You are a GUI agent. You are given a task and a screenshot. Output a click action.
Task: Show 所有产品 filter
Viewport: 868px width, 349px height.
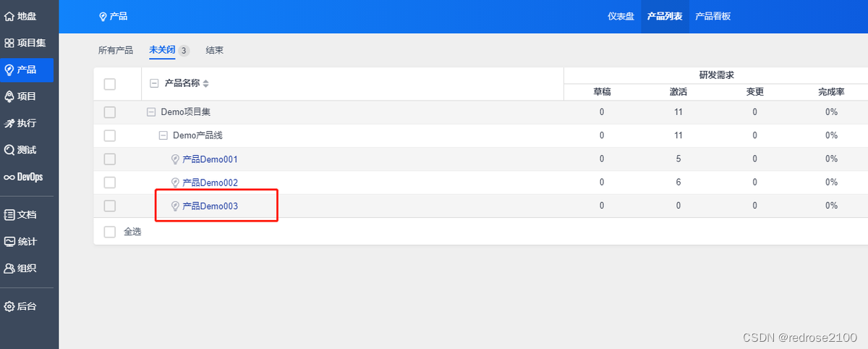click(x=116, y=51)
